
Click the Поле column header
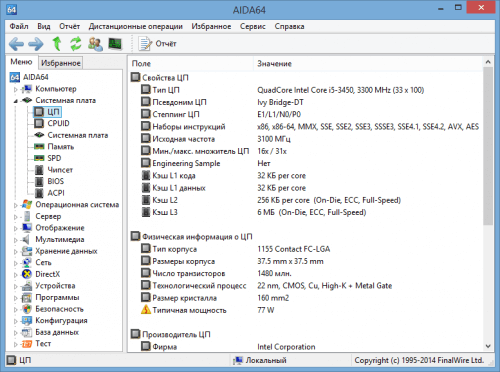[191, 64]
